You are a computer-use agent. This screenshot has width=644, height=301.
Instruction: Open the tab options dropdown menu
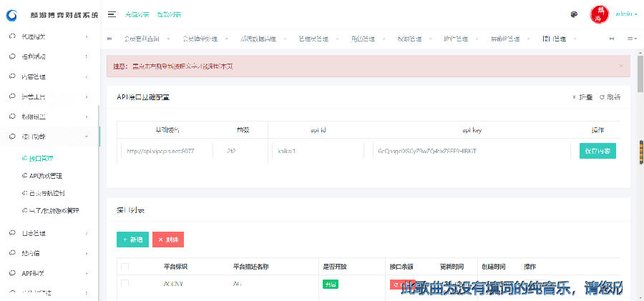631,38
